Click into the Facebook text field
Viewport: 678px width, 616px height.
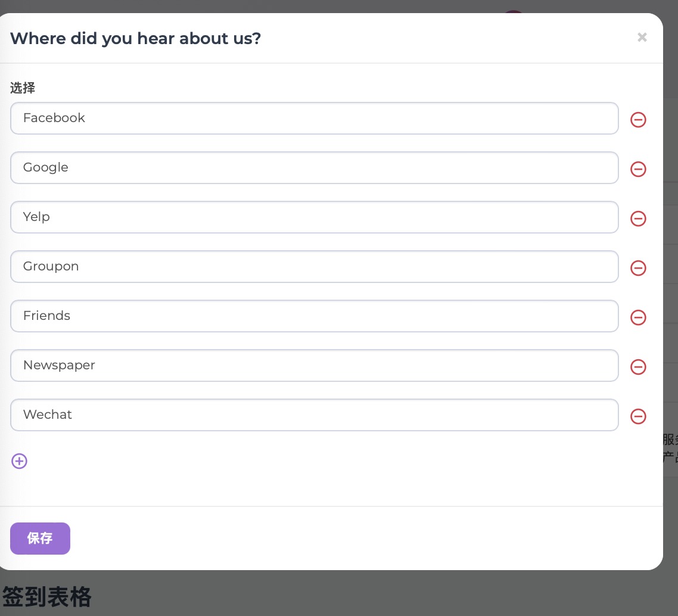point(314,118)
